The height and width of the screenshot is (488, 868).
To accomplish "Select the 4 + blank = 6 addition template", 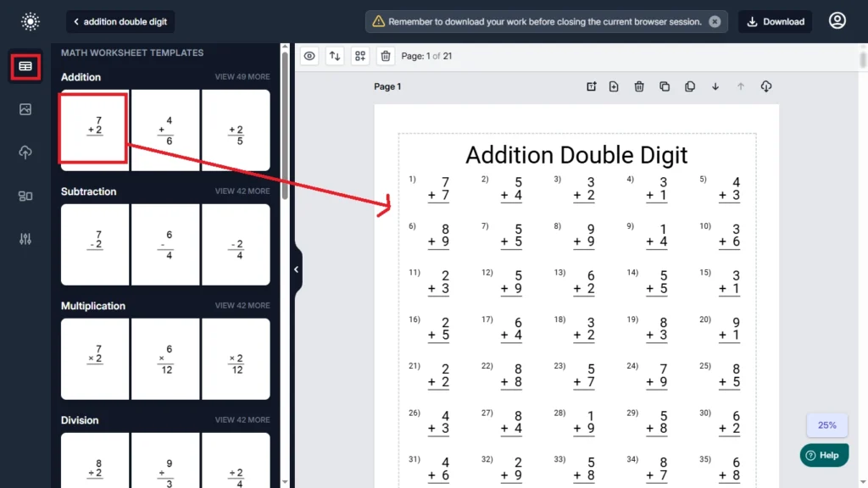I will [165, 130].
